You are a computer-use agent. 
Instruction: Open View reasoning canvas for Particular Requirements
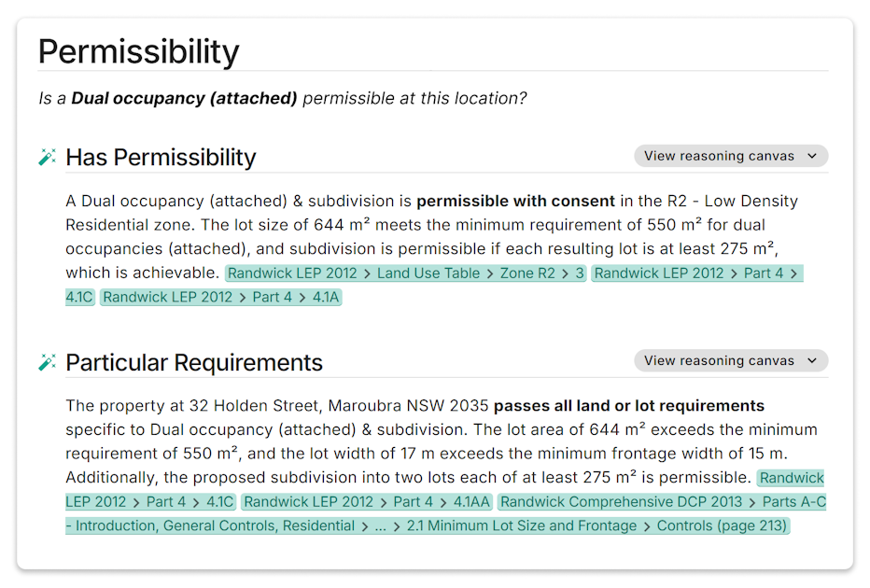pos(719,361)
